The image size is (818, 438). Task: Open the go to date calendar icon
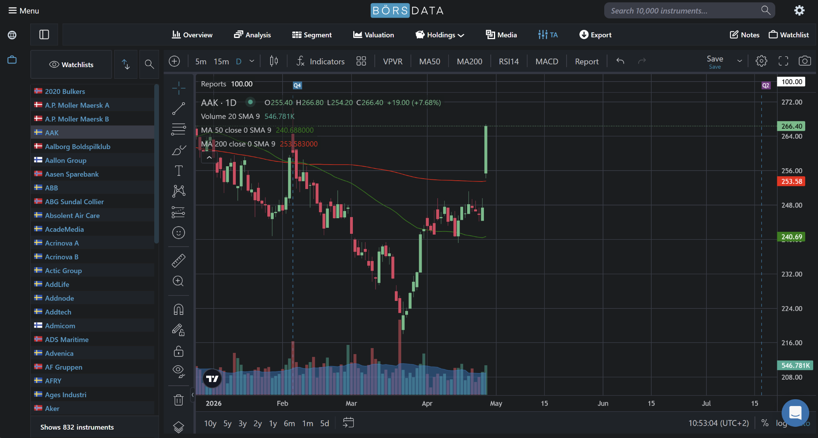point(348,423)
